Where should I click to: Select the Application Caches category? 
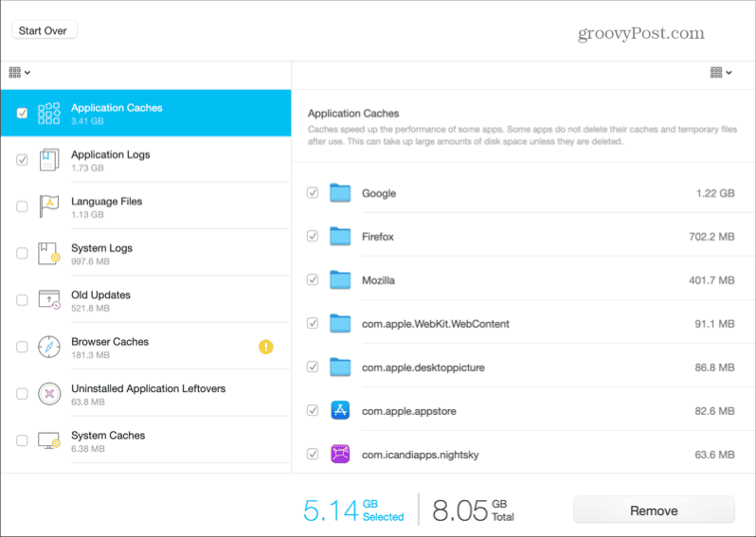point(146,114)
